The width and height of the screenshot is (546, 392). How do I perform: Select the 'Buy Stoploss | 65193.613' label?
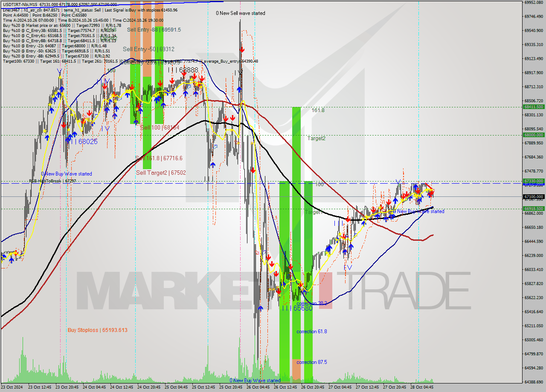97,330
